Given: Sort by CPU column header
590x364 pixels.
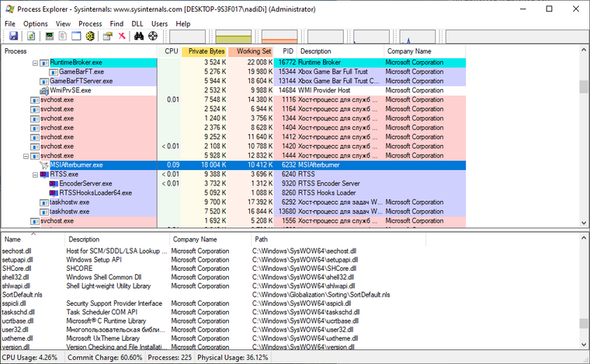Looking at the screenshot, I should 169,51.
